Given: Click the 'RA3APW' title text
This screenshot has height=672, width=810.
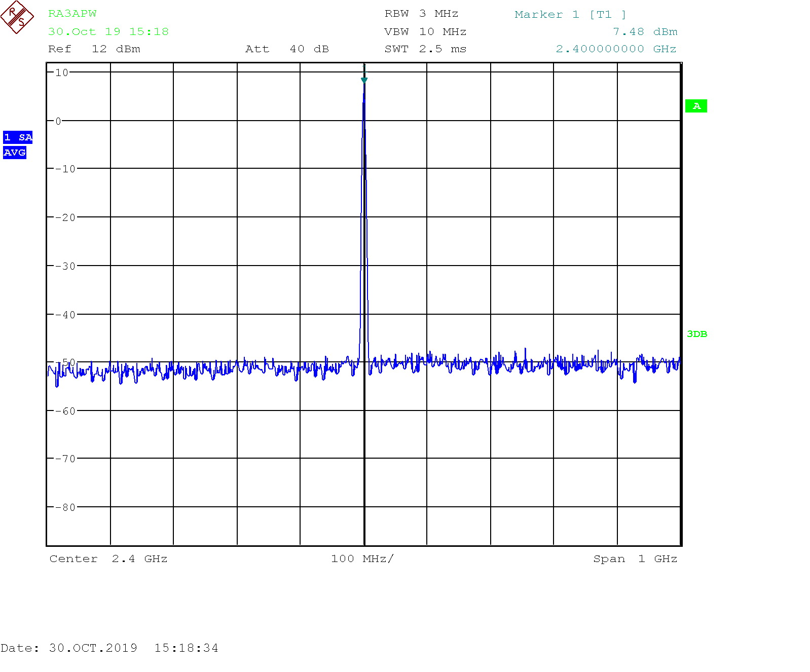Looking at the screenshot, I should click(72, 14).
